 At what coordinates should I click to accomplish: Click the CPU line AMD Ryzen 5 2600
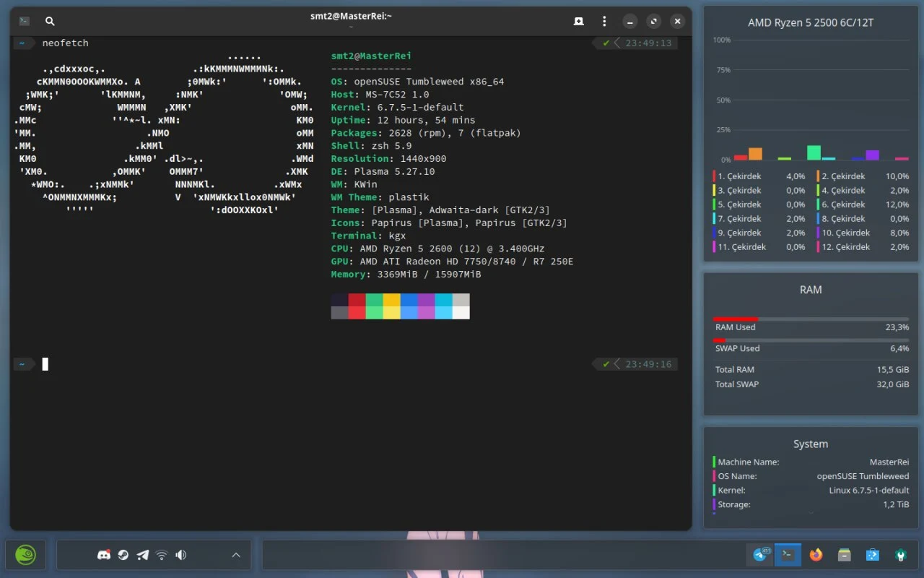click(437, 249)
